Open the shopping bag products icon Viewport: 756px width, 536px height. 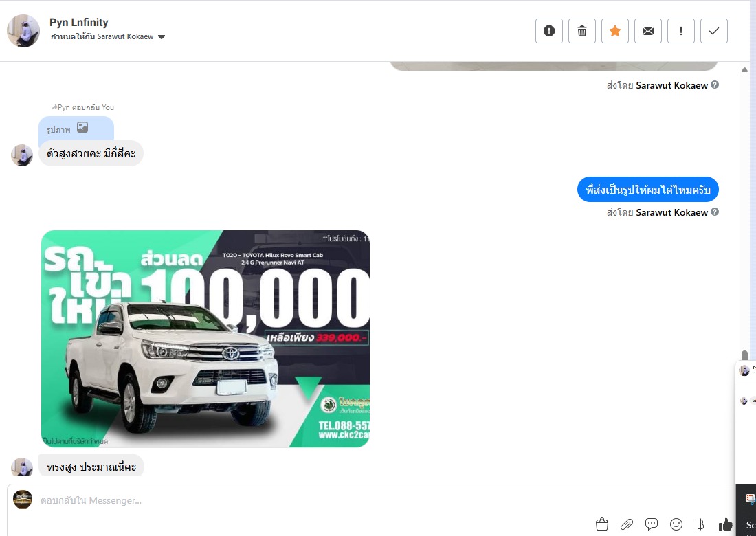tap(602, 524)
